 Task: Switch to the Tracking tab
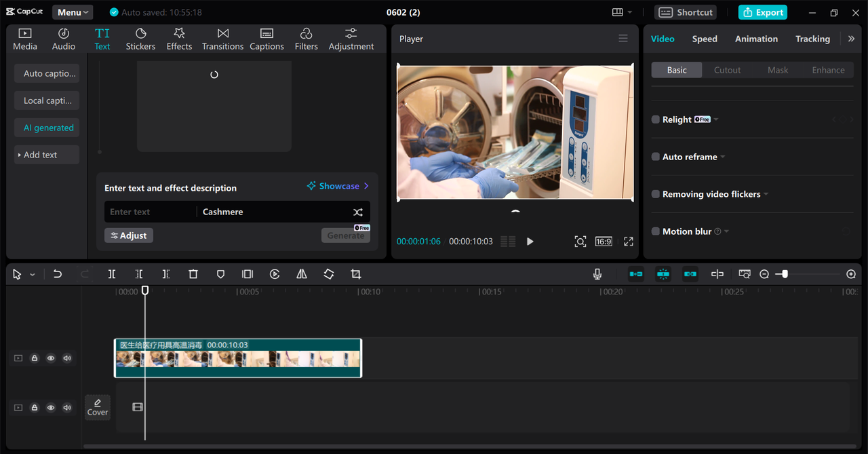point(812,39)
